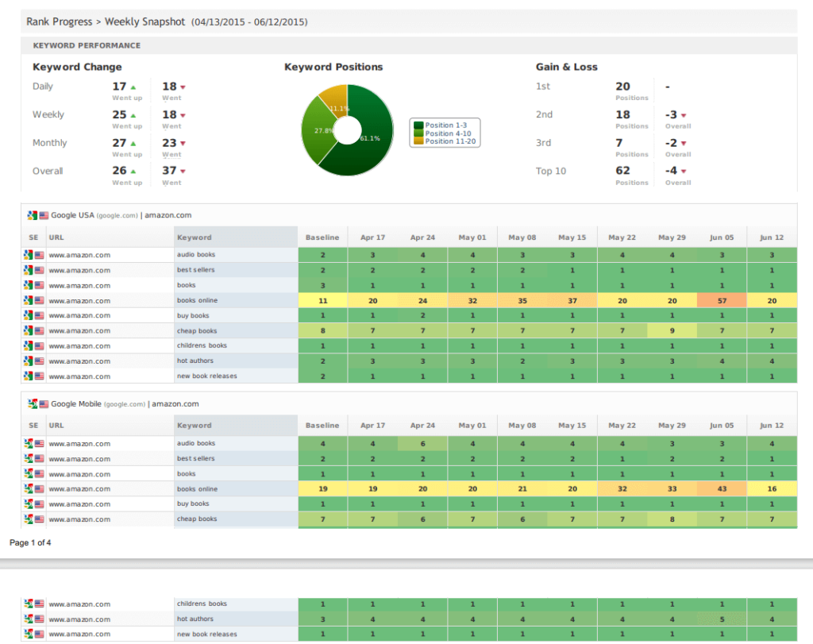This screenshot has width=813, height=644.
Task: Click the Position 4-10 legend color swatch
Action: 418,133
